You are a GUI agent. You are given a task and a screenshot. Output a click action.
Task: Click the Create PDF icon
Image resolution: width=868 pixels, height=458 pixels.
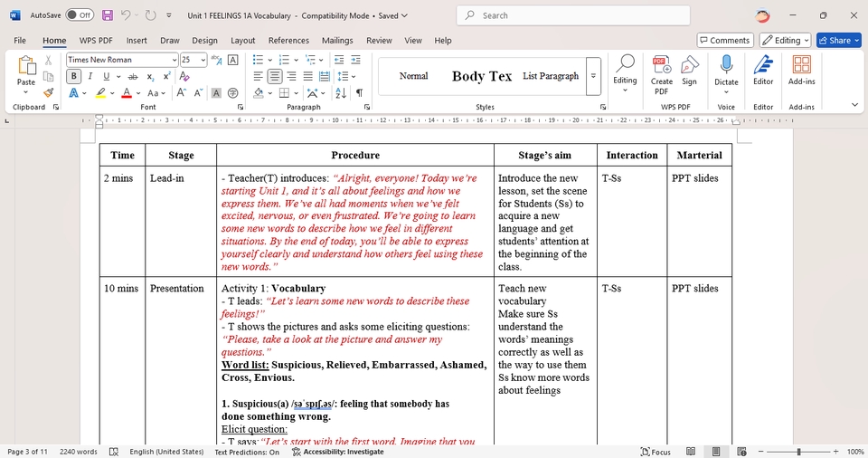(662, 75)
